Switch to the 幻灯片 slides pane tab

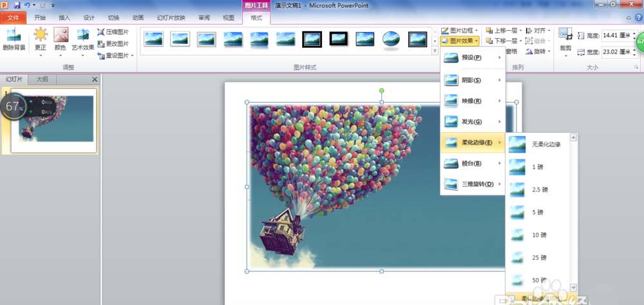[14, 79]
